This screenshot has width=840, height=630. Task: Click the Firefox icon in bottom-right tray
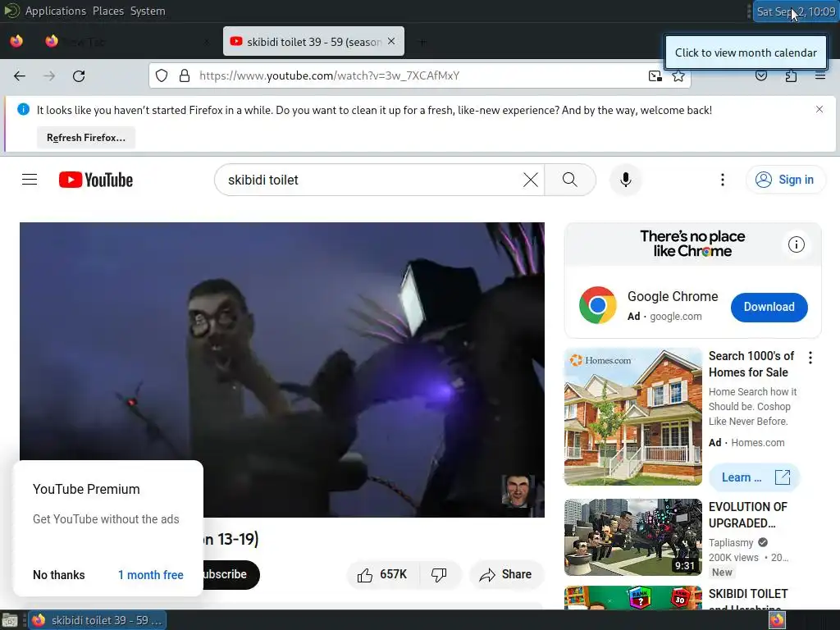[x=777, y=620]
